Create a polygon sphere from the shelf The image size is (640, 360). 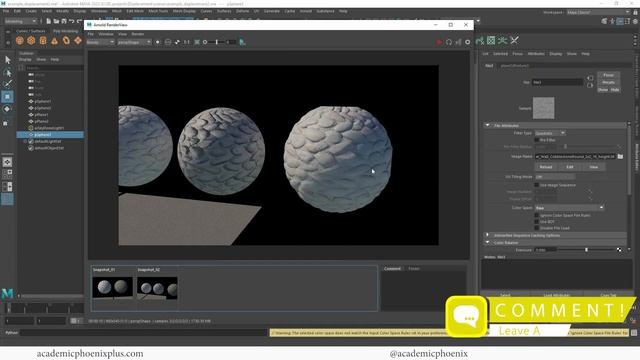[20, 40]
